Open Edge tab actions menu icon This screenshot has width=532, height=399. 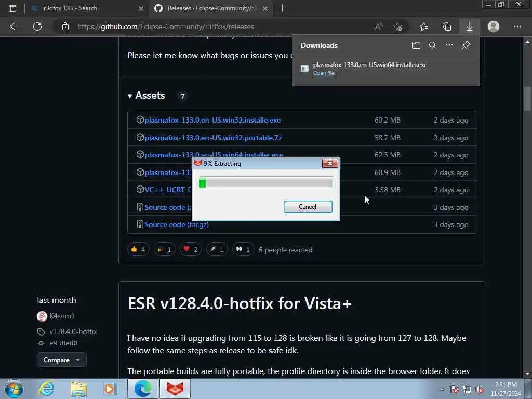[x=12, y=8]
